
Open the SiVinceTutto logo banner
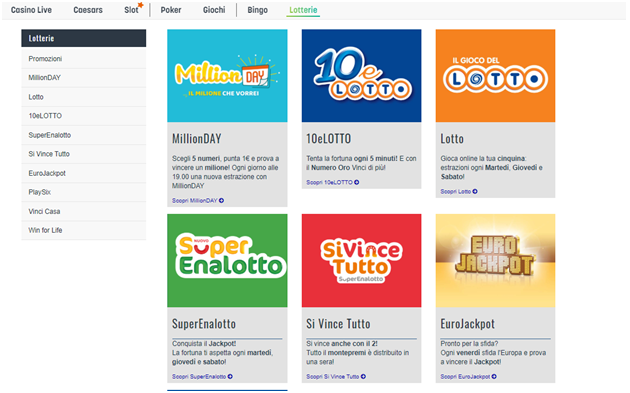(361, 260)
